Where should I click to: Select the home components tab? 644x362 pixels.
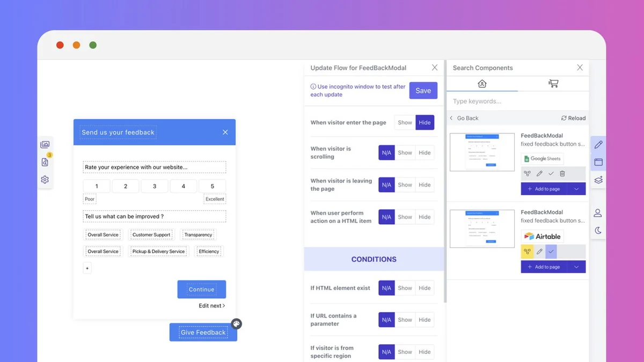[x=482, y=84]
